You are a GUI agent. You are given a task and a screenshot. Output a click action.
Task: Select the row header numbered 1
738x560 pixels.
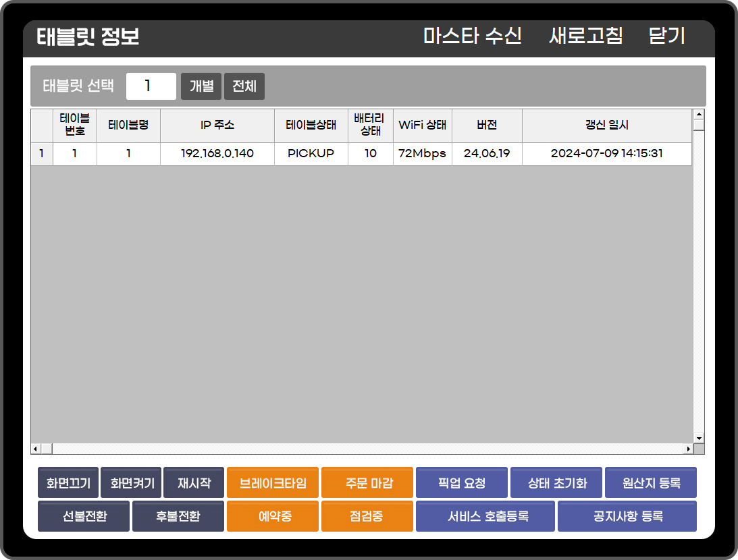(x=42, y=154)
